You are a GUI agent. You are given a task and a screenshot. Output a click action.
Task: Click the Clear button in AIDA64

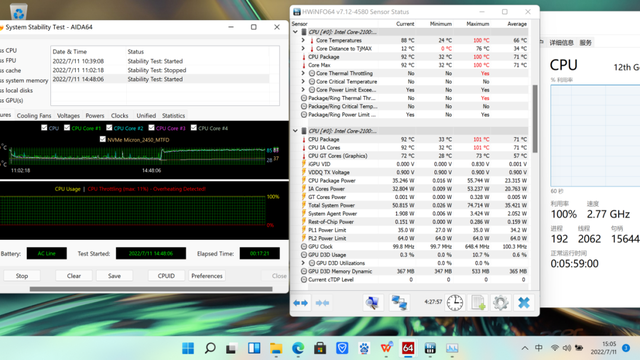pyautogui.click(x=74, y=276)
